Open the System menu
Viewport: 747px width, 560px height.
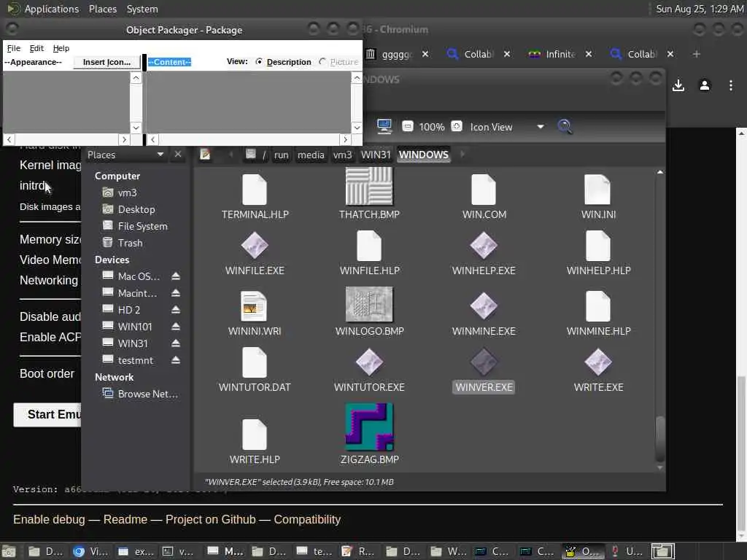pyautogui.click(x=142, y=9)
